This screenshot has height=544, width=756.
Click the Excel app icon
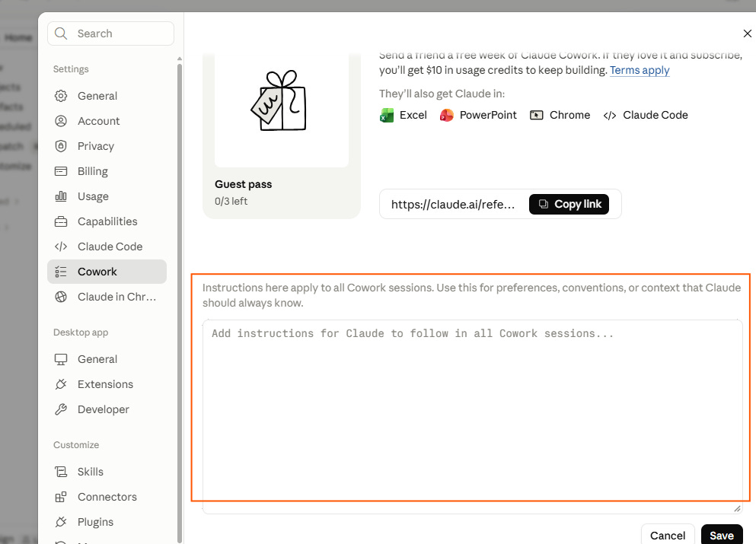click(387, 115)
